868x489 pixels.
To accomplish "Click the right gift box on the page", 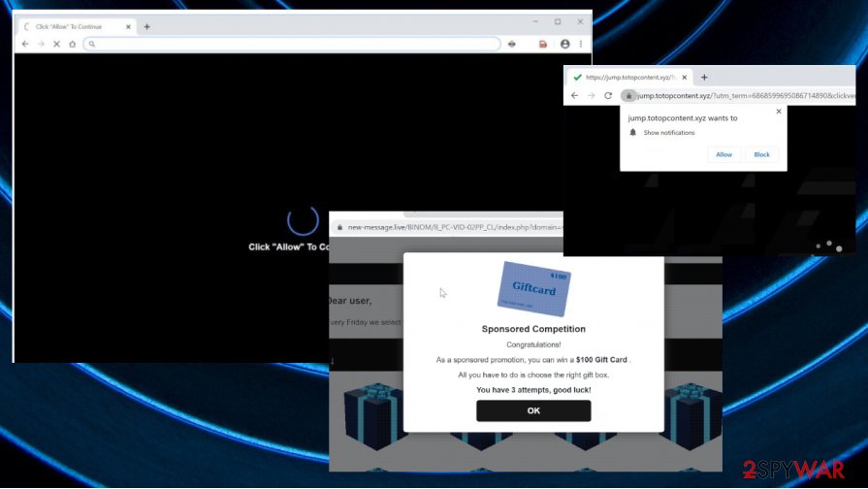I will click(x=691, y=416).
